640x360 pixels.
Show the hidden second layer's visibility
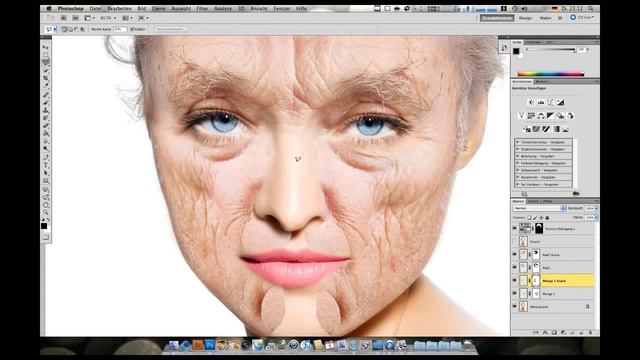[515, 242]
